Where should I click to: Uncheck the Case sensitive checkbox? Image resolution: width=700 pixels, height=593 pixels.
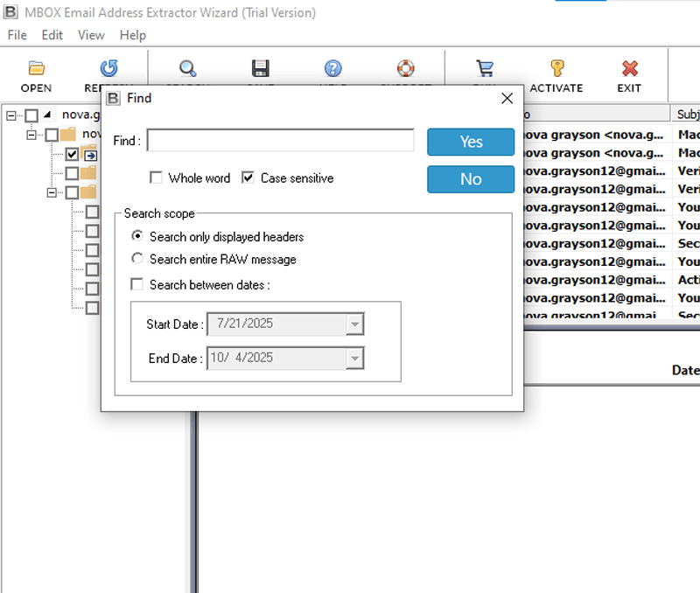coord(248,178)
